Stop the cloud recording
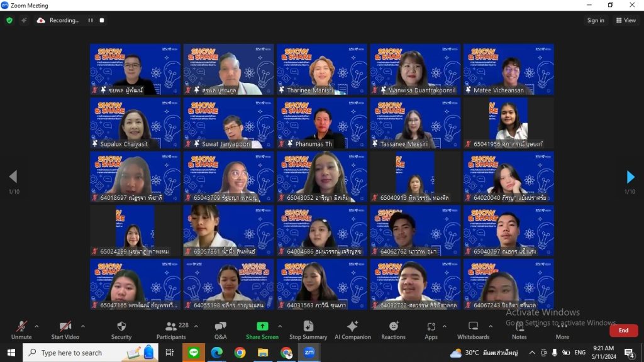This screenshot has width=644, height=362. click(102, 20)
